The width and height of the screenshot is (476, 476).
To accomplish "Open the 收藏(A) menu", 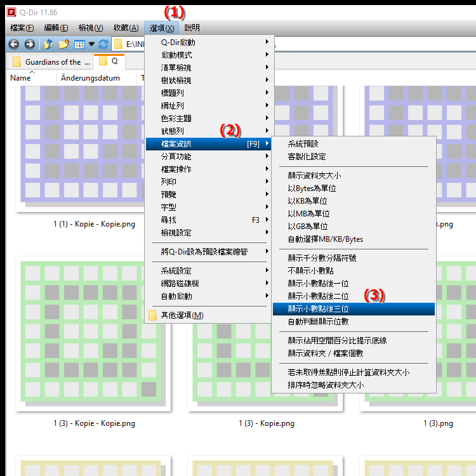I will pos(126,28).
